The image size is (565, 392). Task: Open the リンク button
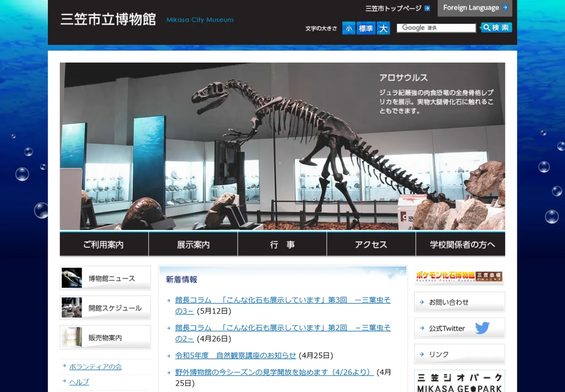(460, 354)
